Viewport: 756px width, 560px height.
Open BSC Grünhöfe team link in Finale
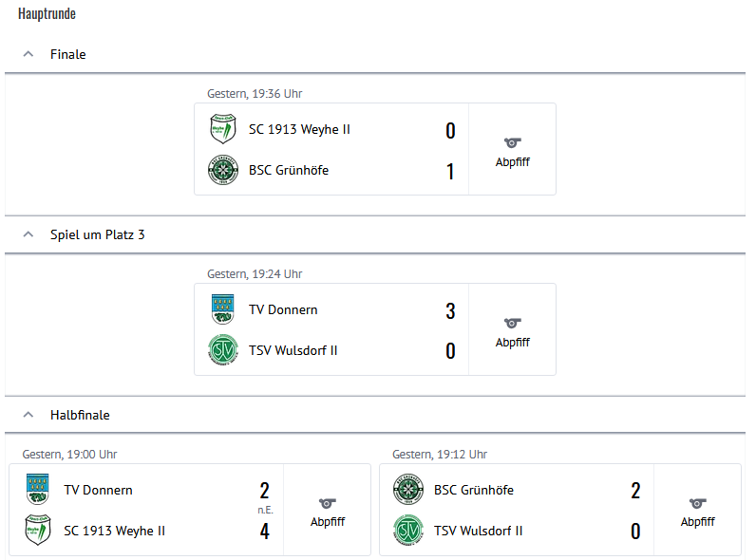pos(289,171)
